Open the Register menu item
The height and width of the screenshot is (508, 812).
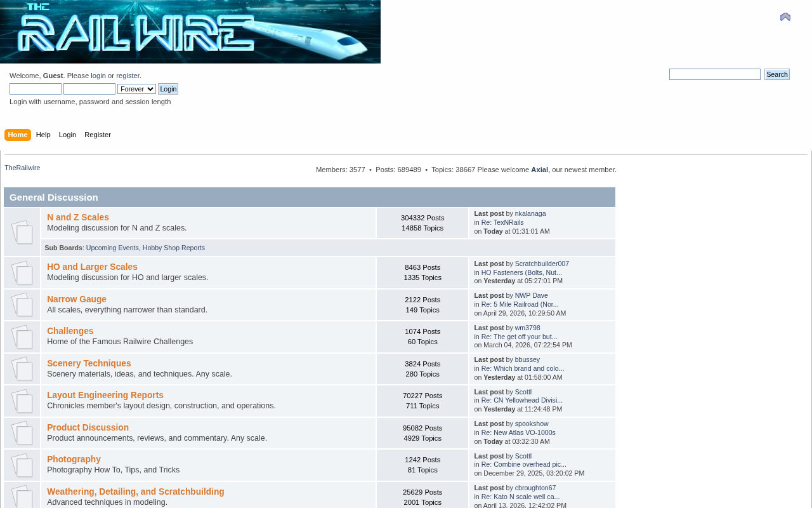(x=98, y=135)
